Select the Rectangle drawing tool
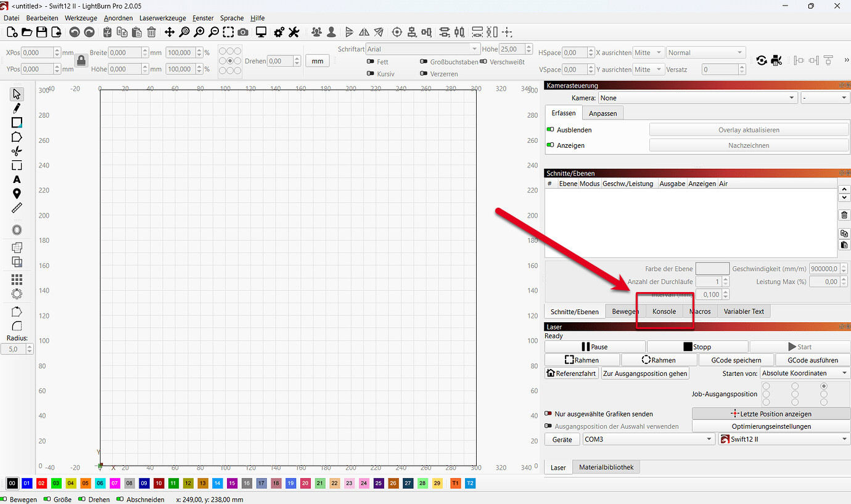The image size is (851, 504). tap(17, 123)
